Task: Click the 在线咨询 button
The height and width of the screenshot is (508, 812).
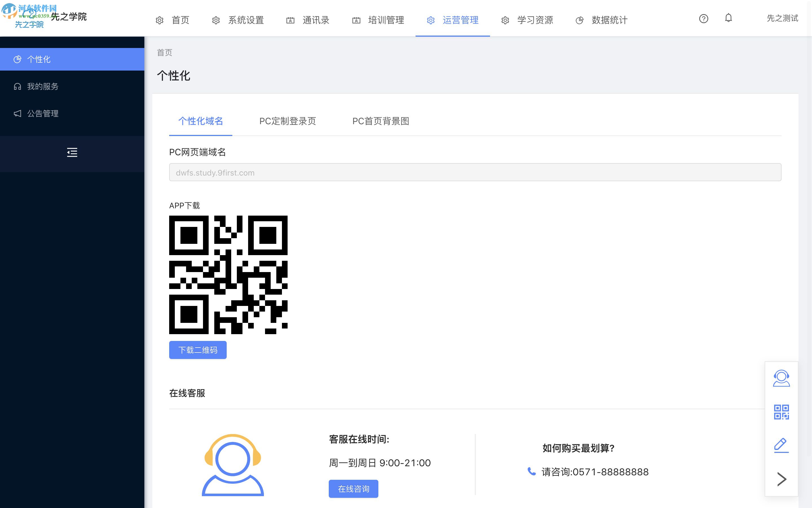Action: [353, 489]
